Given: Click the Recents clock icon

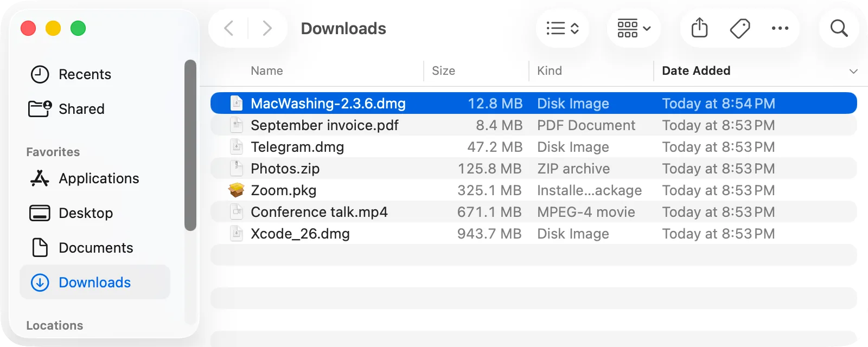Looking at the screenshot, I should [x=40, y=74].
